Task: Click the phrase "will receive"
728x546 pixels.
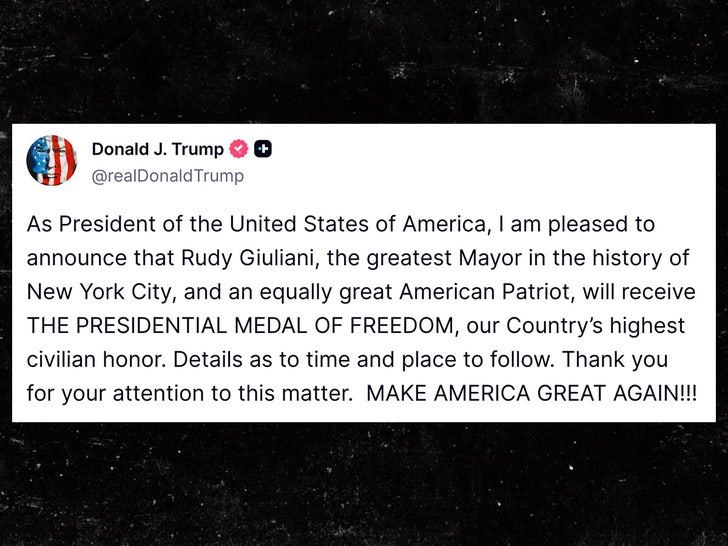Action: pos(637,292)
